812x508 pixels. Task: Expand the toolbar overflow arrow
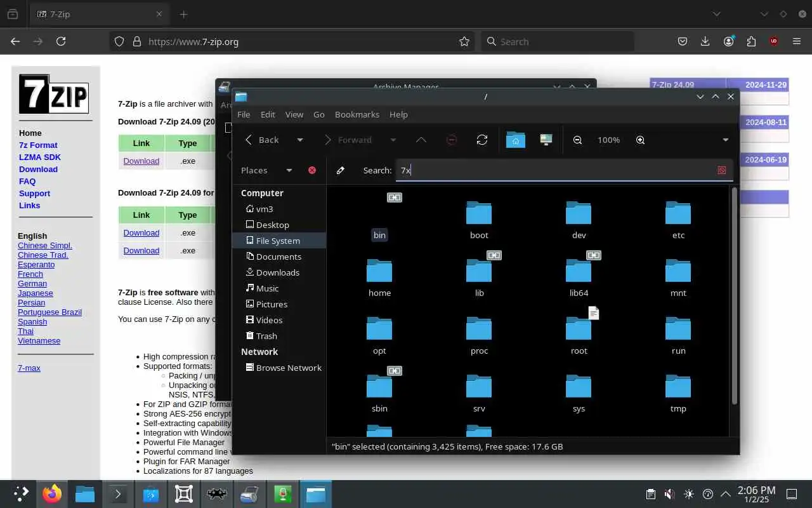tap(725, 140)
